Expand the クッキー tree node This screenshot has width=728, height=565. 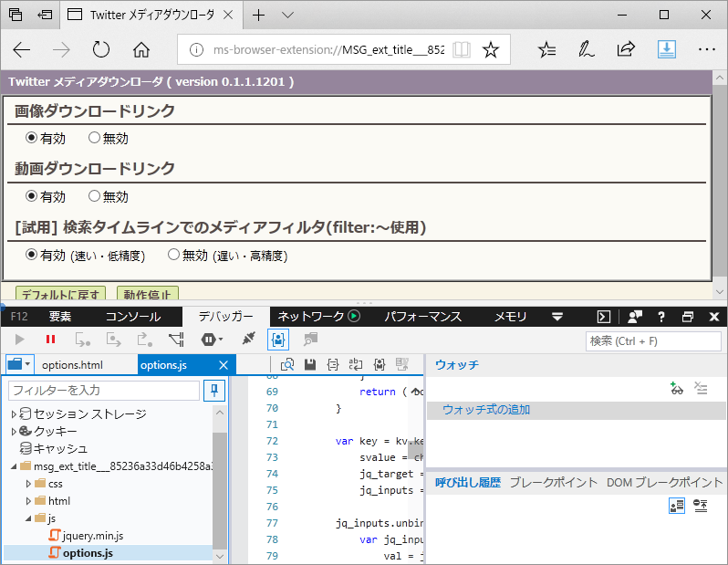pos(14,431)
